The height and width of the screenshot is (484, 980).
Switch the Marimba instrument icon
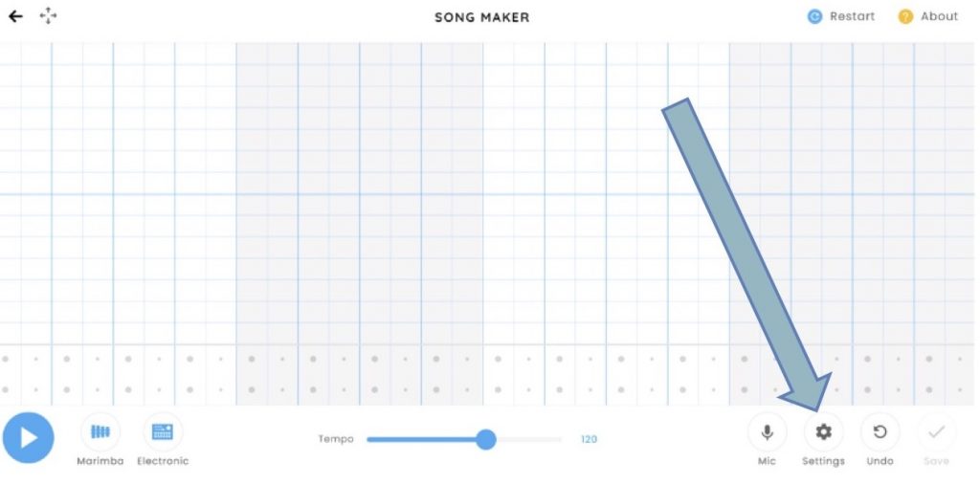coord(100,432)
